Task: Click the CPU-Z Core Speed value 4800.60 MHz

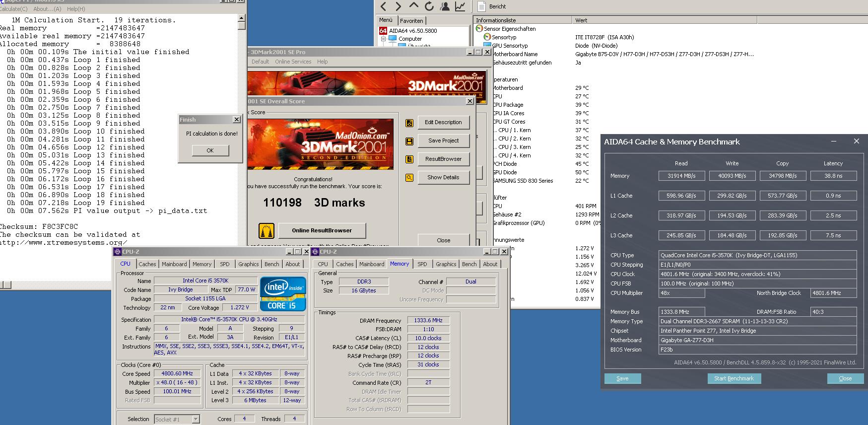Action: click(x=177, y=373)
